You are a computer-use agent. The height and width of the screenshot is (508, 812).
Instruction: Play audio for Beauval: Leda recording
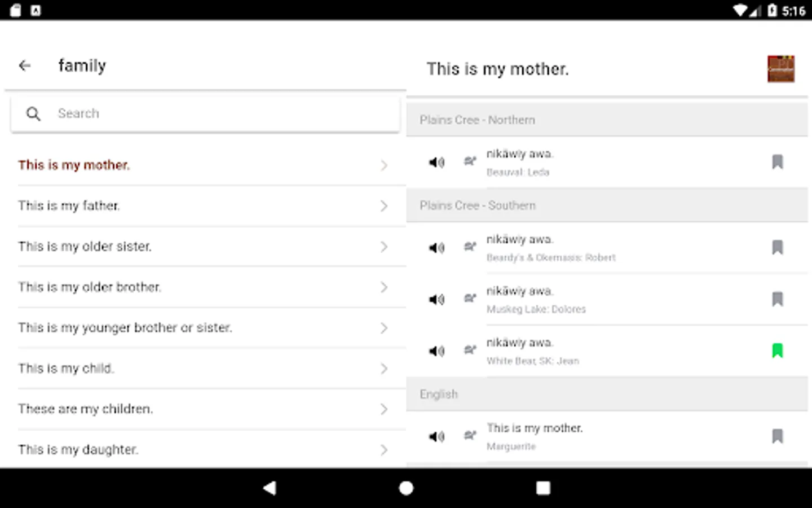pyautogui.click(x=436, y=163)
